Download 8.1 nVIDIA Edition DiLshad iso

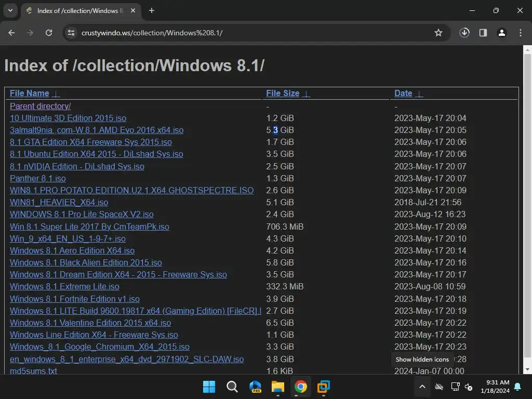pos(77,166)
